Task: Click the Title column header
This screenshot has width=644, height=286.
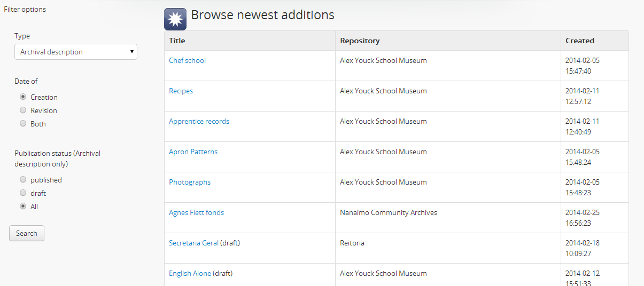Action: tap(177, 41)
